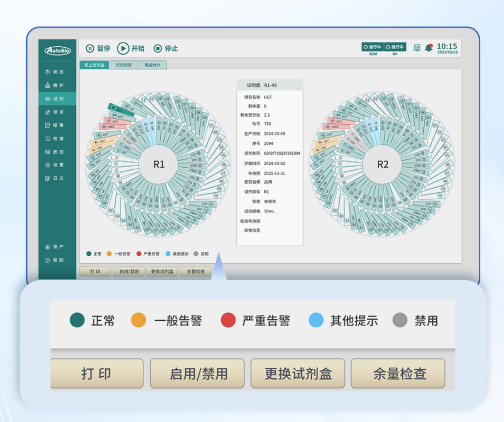This screenshot has width=504, height=422.
Task: Select the 试剂 (Reagent) sidebar item
Action: 57,99
